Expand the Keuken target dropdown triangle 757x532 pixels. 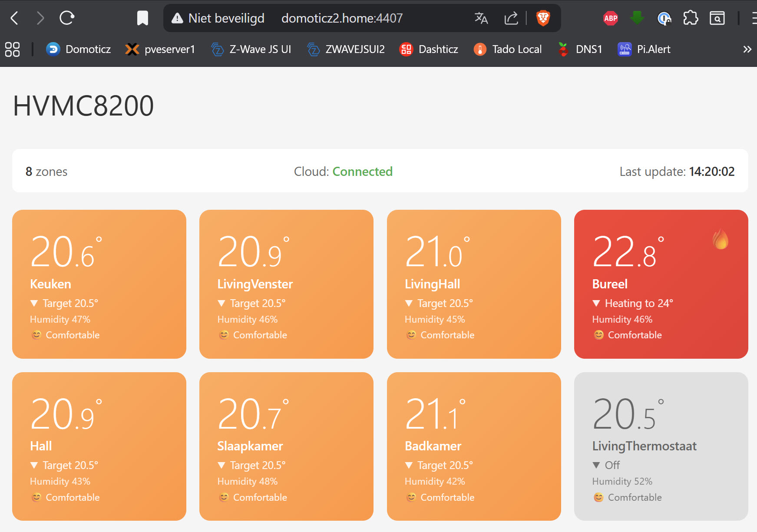point(34,303)
